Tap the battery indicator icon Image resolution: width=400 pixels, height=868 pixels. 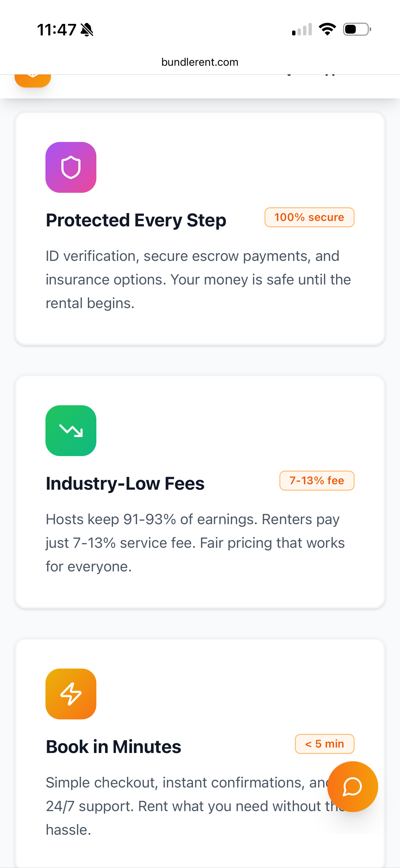(x=356, y=29)
